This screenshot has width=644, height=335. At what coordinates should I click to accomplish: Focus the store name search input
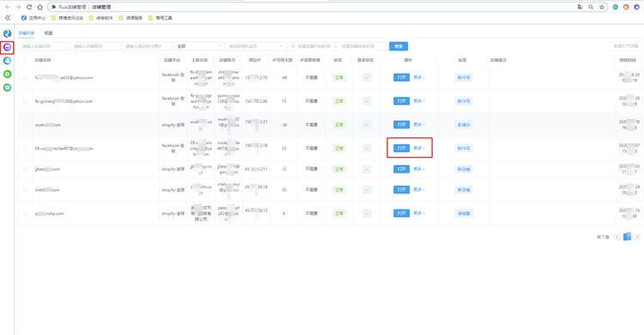[x=43, y=46]
